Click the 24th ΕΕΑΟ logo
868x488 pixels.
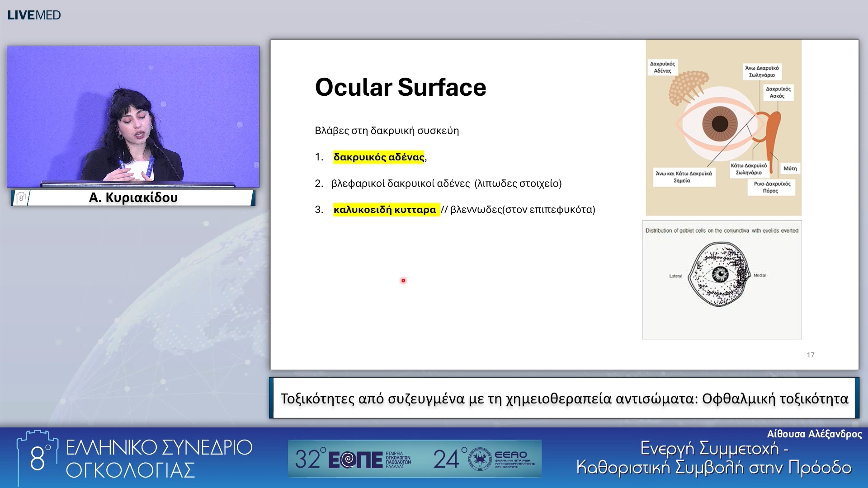point(485,459)
